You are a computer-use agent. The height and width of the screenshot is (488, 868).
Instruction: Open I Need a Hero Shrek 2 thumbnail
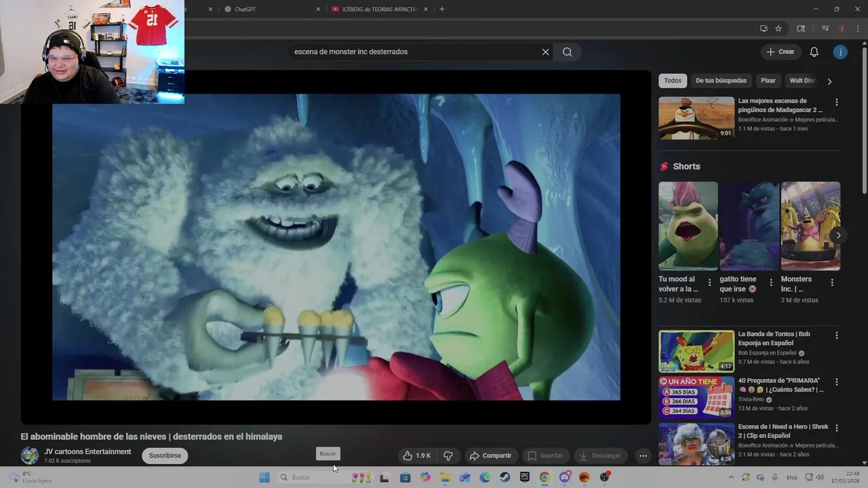(696, 443)
